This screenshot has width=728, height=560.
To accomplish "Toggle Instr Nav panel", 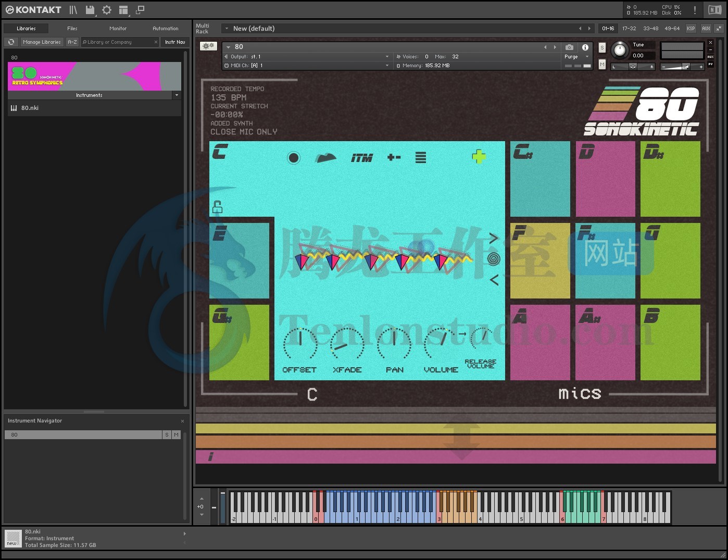I will [x=175, y=42].
